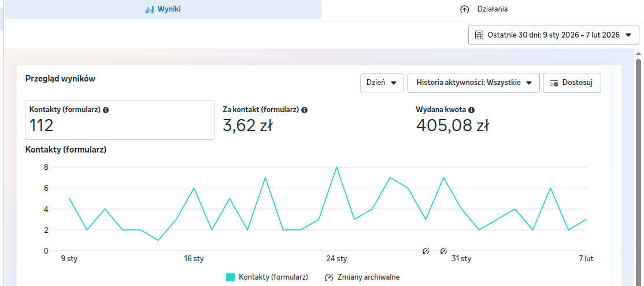Open the Ostatnie 30 dni date range dropdown
This screenshot has width=644, height=286.
click(x=553, y=35)
